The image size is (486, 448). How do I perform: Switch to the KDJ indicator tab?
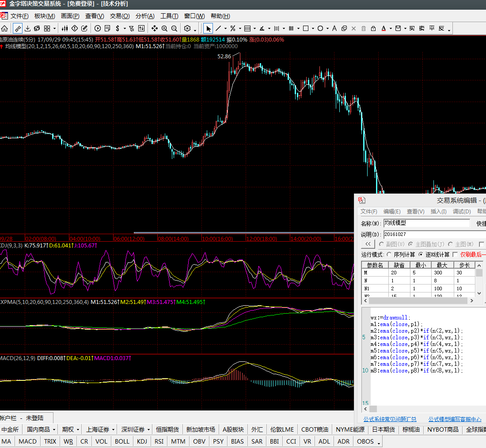tap(142, 441)
